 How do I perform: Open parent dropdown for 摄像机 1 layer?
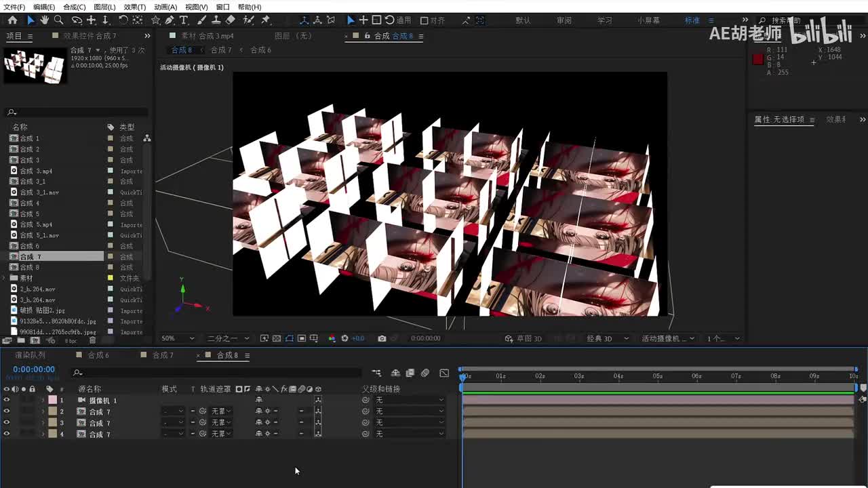[x=410, y=400]
